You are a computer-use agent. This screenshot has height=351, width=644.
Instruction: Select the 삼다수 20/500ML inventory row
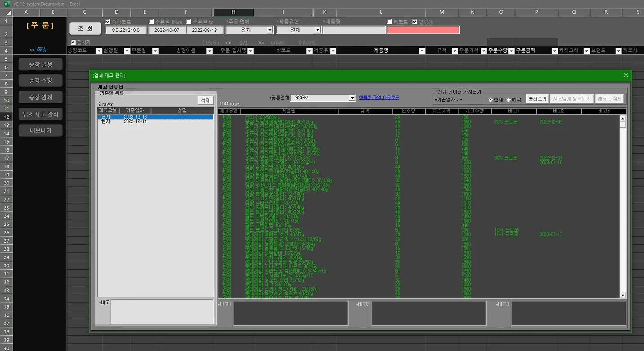click(x=419, y=117)
